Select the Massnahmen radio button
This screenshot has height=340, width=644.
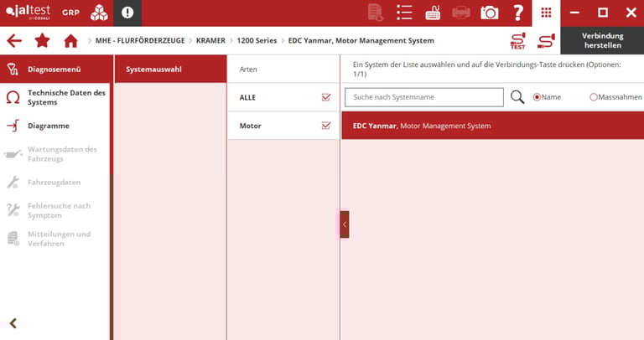593,97
